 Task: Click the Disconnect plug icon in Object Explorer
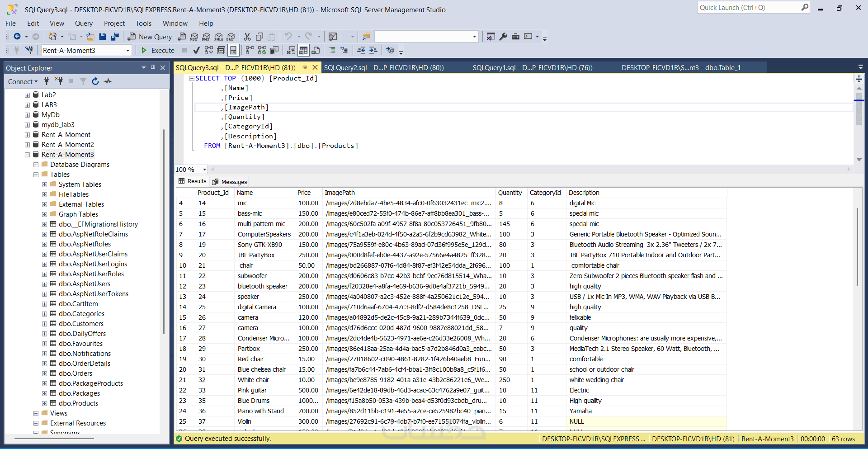click(59, 81)
